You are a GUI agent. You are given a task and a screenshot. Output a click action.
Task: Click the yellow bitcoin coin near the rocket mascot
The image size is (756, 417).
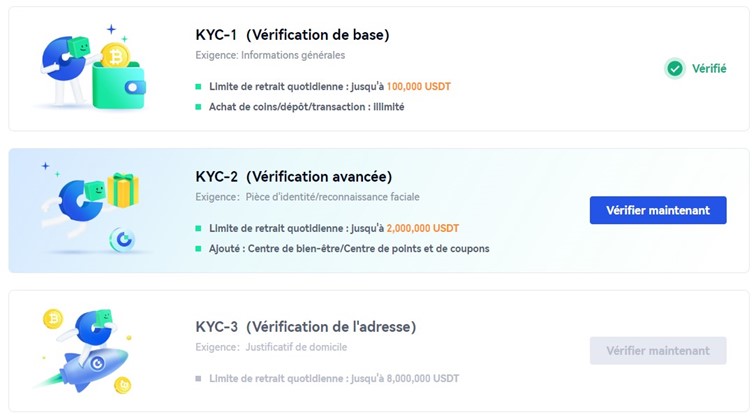(53, 319)
